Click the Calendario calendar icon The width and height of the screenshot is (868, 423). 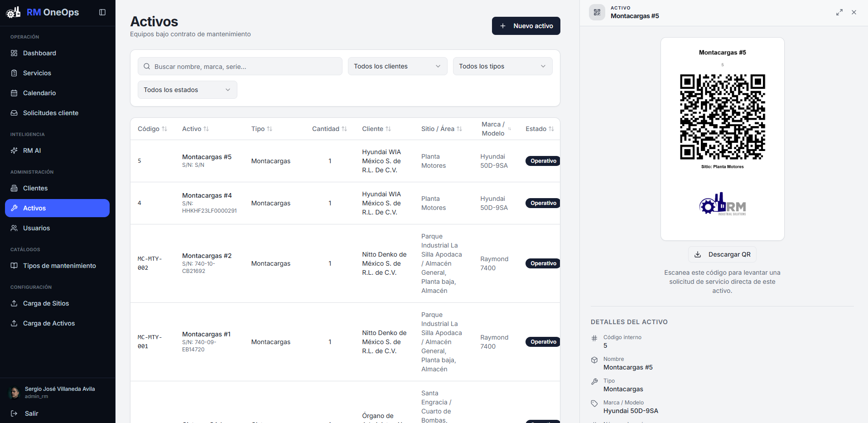(14, 93)
